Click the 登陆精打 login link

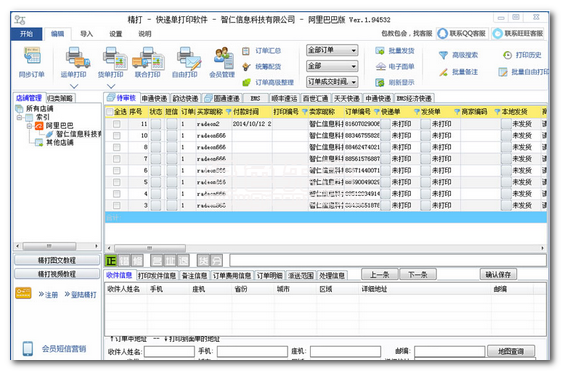(81, 295)
